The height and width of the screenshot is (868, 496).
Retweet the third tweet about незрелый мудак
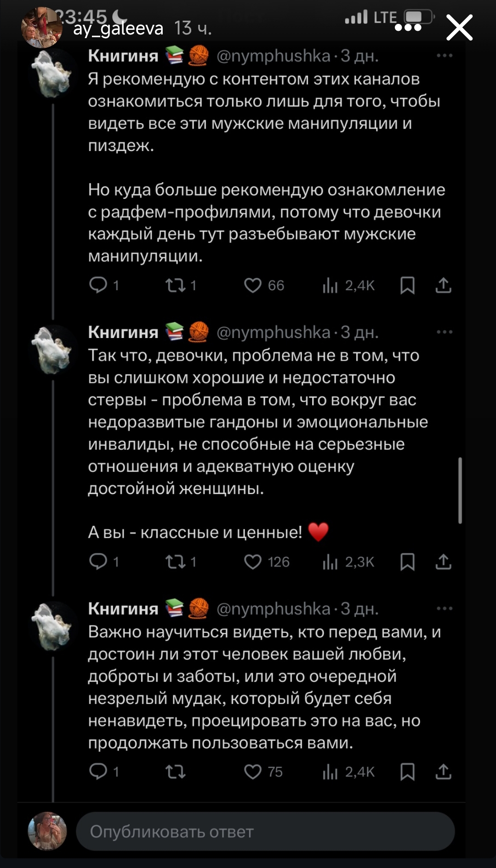click(x=175, y=772)
